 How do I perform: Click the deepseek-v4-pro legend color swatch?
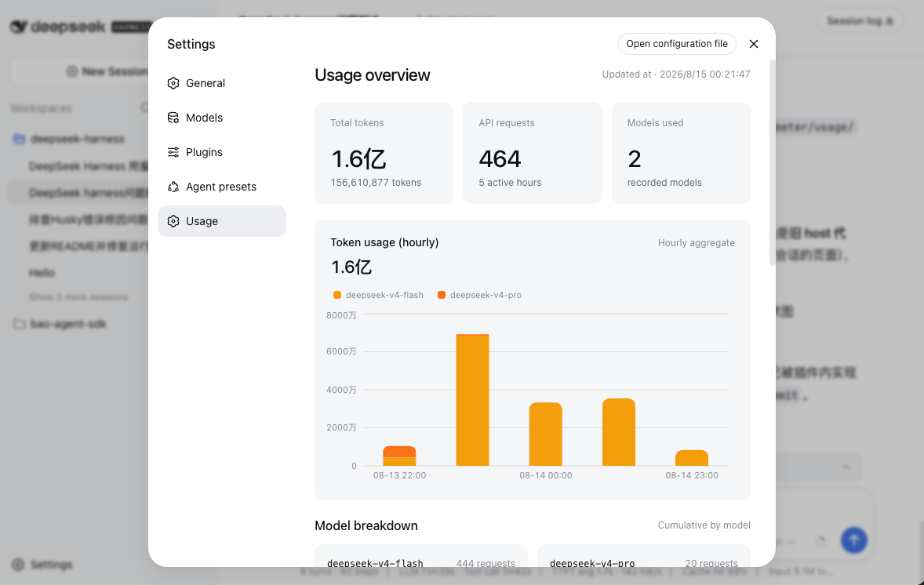coord(442,295)
